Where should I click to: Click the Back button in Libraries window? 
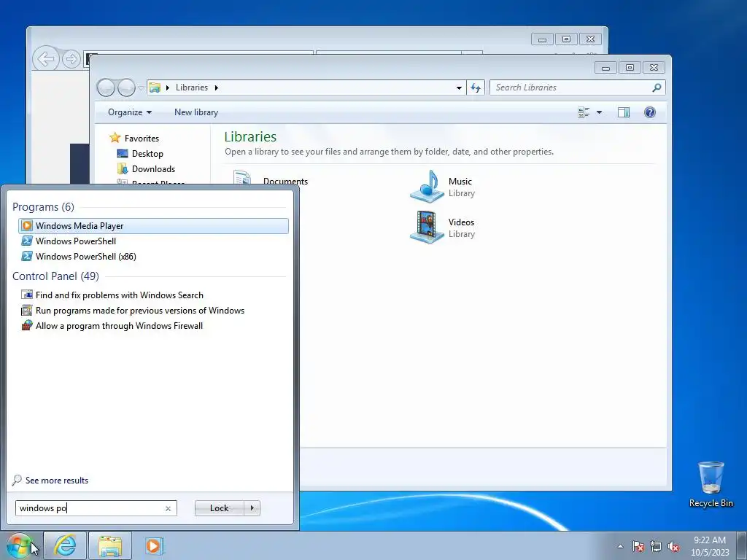pos(106,87)
